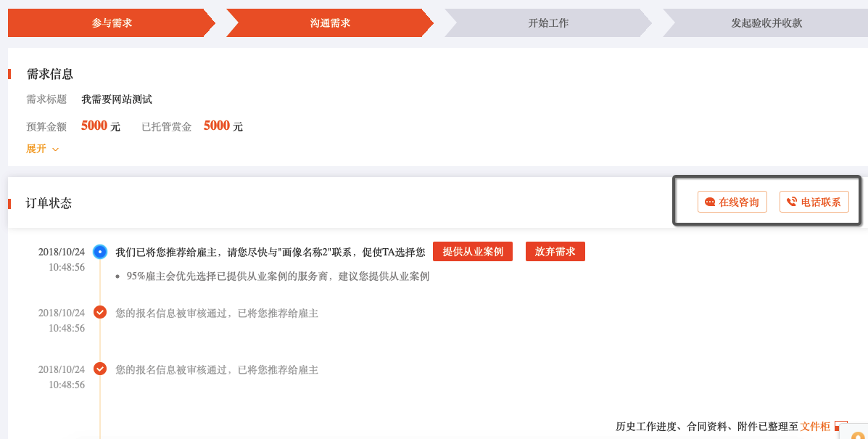
Task: Click the 需求信息 section heading
Action: pos(50,74)
